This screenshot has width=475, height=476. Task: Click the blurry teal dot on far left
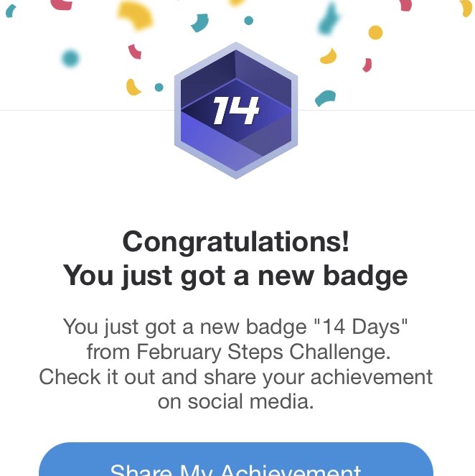tap(70, 57)
